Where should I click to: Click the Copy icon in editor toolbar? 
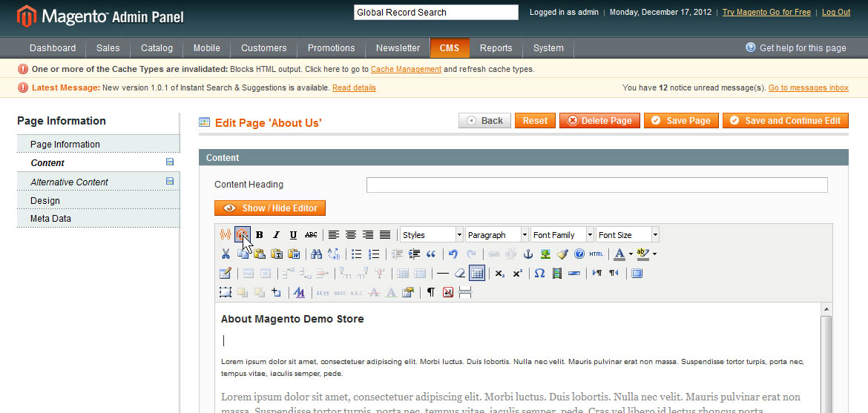point(243,254)
